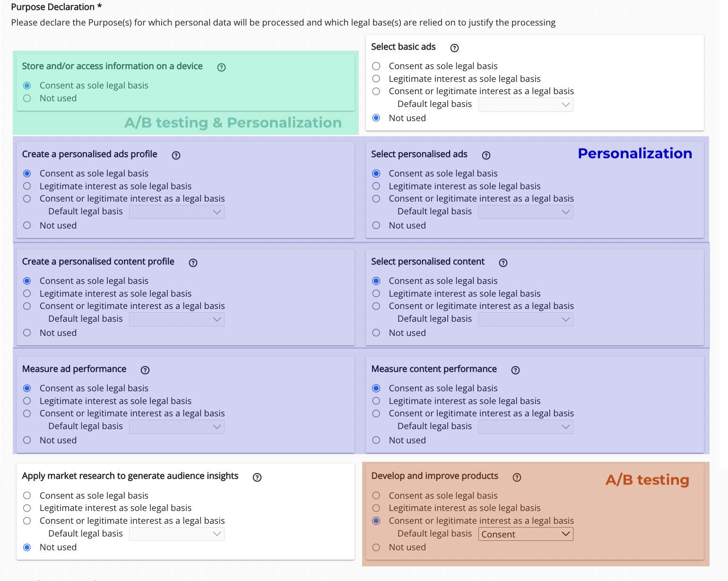Click help icon for Apply market research

click(x=257, y=477)
